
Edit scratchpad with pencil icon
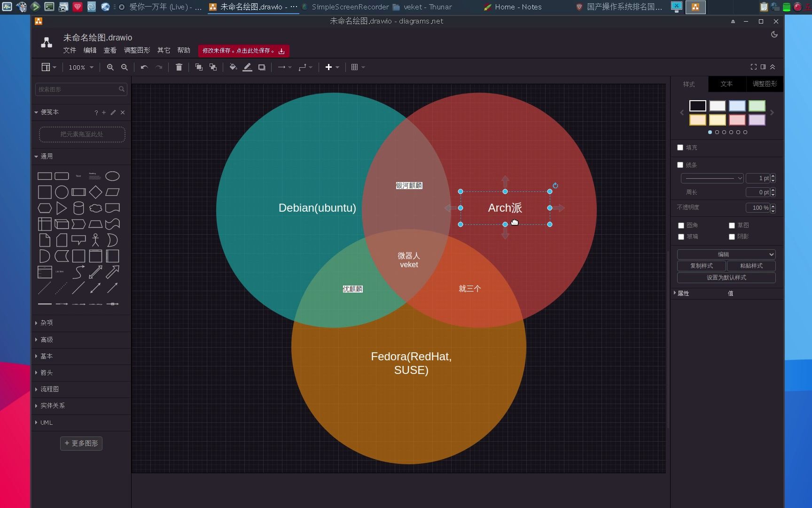coord(113,112)
